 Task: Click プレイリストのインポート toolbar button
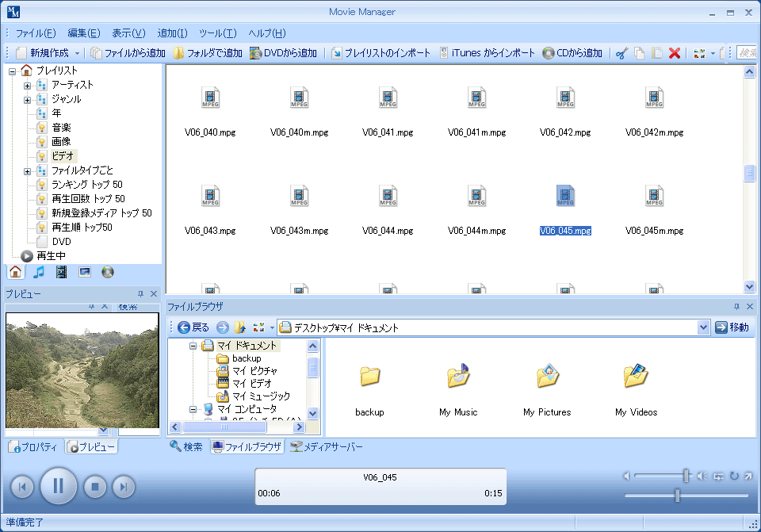[381, 53]
